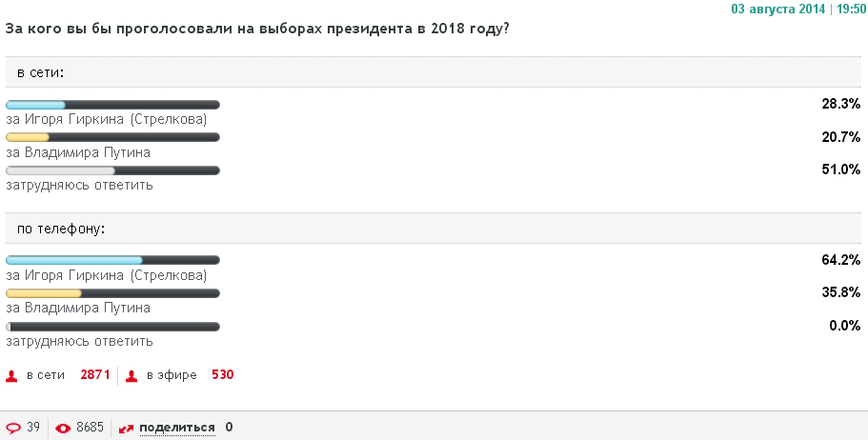The image size is (868, 440).
Task: Click the poll question title text
Action: [x=257, y=29]
